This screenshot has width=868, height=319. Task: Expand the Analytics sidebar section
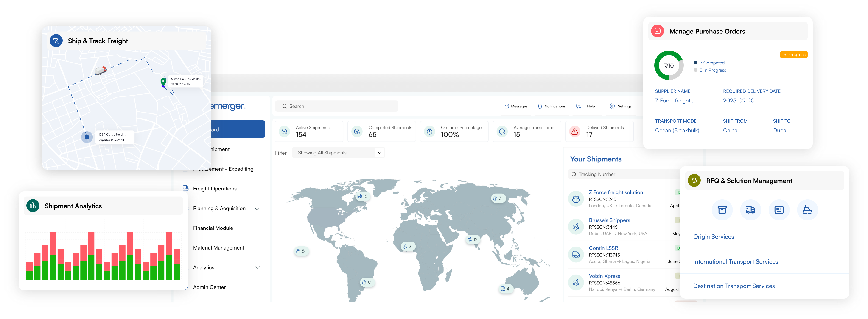(204, 267)
